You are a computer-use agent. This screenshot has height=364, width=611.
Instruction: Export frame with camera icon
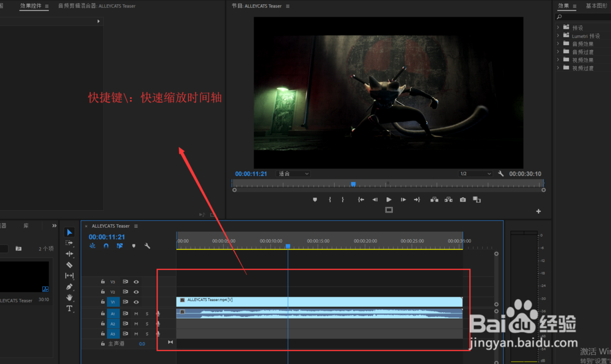[463, 200]
